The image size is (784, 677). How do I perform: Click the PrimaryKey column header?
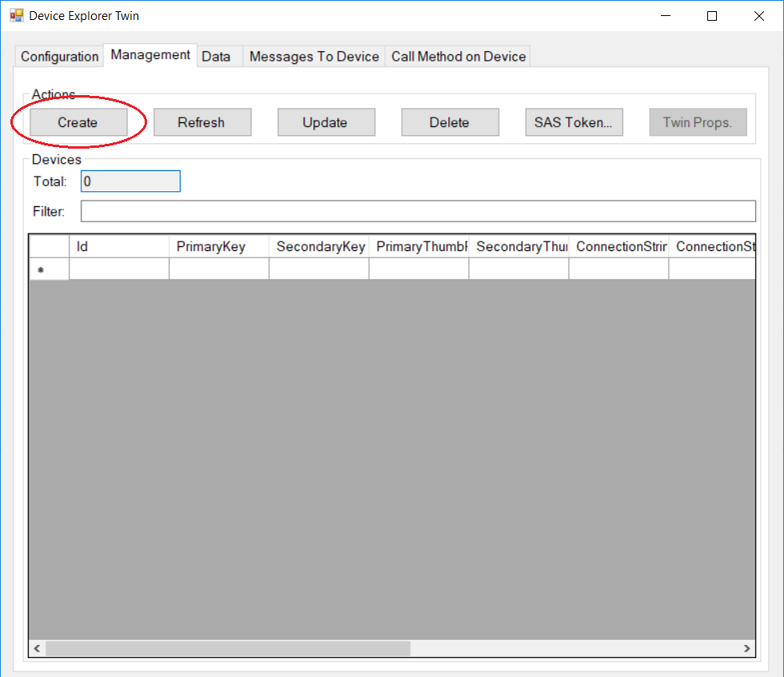pyautogui.click(x=218, y=246)
